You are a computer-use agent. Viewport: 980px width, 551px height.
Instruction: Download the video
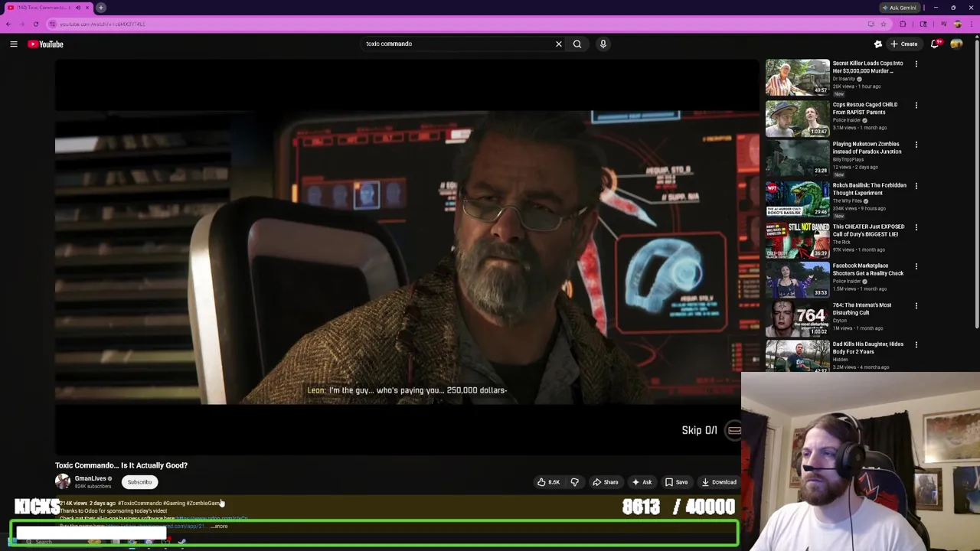coord(719,482)
